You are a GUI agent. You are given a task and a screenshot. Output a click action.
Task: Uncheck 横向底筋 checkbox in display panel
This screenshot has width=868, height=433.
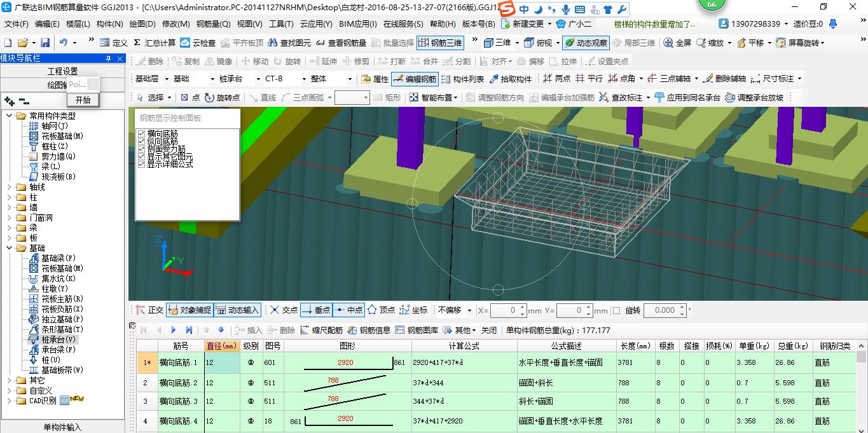click(x=142, y=134)
